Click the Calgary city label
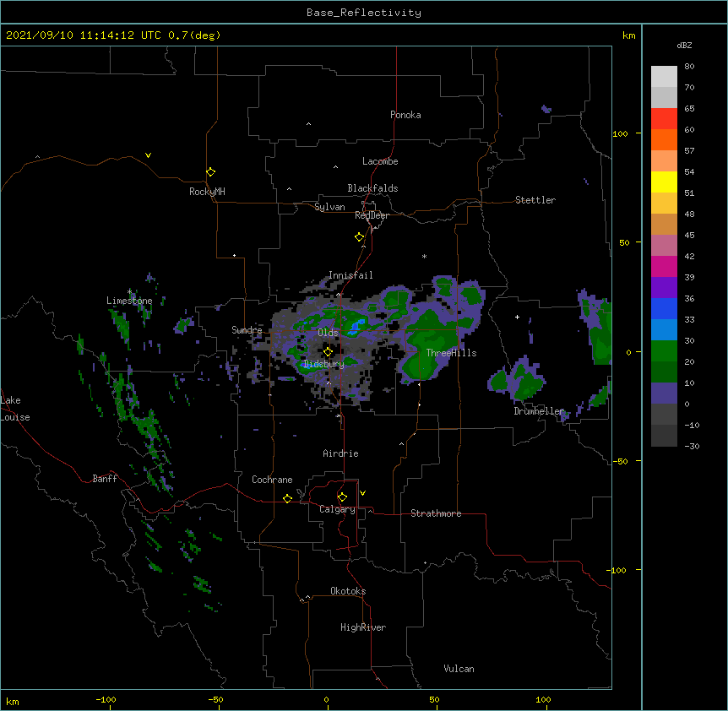 [337, 509]
